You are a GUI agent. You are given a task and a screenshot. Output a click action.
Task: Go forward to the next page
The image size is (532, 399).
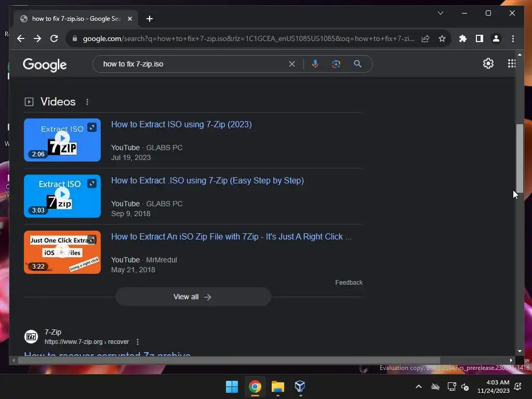pyautogui.click(x=37, y=38)
